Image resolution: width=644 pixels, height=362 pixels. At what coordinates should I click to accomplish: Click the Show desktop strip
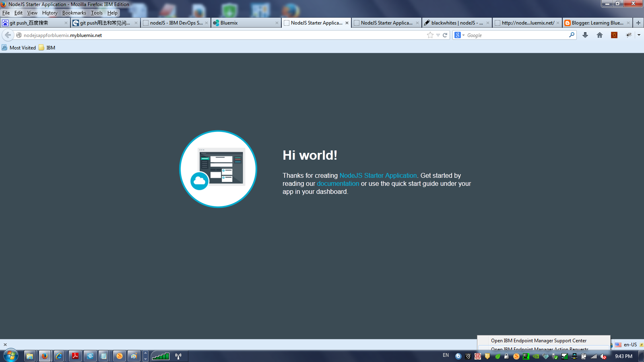click(x=641, y=356)
